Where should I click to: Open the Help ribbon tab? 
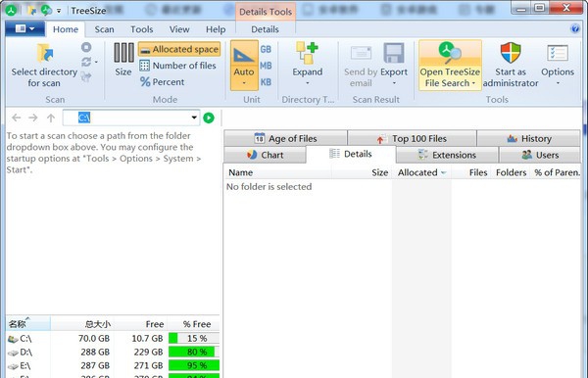[x=216, y=29]
